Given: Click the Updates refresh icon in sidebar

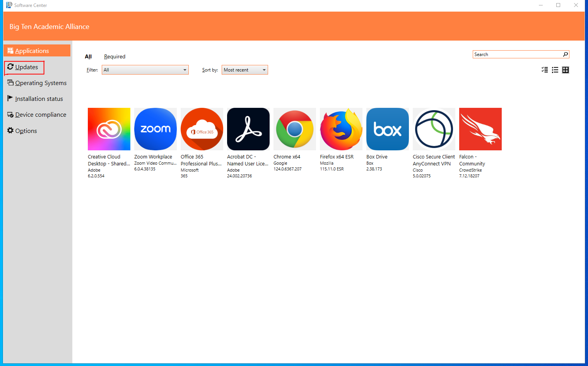Looking at the screenshot, I should 10,67.
